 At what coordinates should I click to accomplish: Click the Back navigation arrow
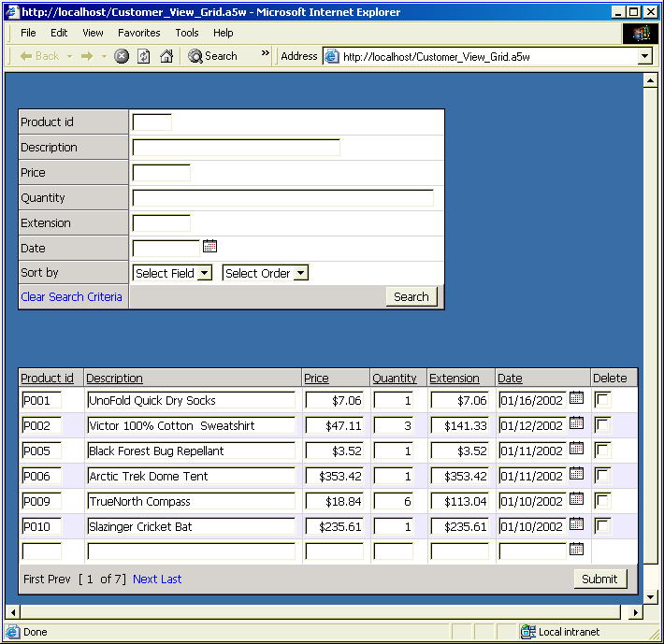click(39, 56)
